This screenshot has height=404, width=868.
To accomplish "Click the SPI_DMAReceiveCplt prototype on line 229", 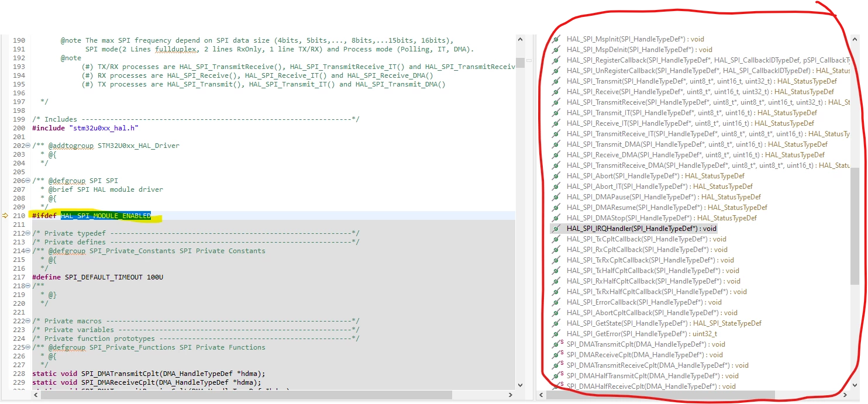I will coord(147,382).
